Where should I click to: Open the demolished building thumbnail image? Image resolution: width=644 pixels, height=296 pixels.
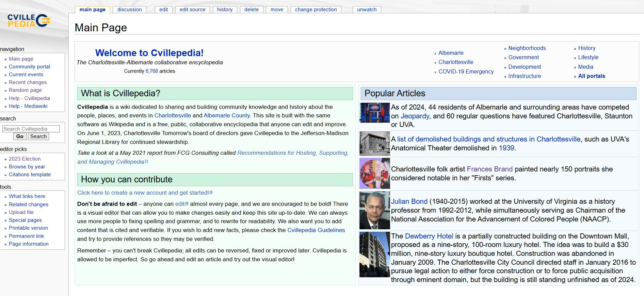pyautogui.click(x=374, y=144)
